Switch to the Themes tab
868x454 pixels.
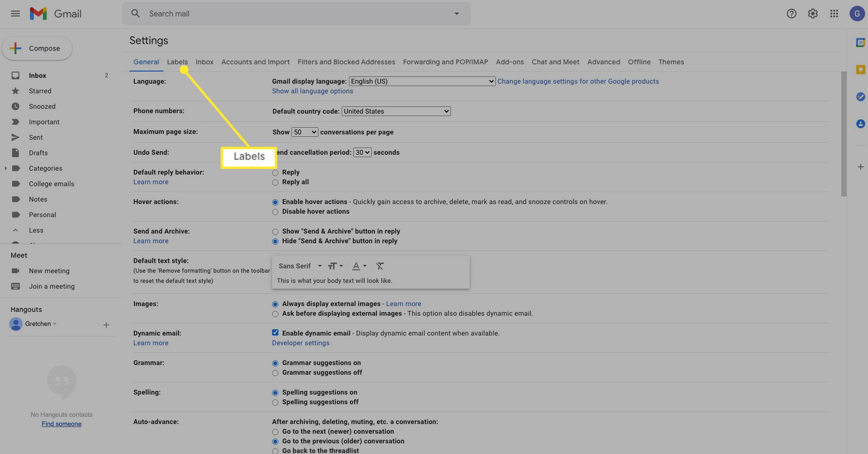pyautogui.click(x=671, y=62)
